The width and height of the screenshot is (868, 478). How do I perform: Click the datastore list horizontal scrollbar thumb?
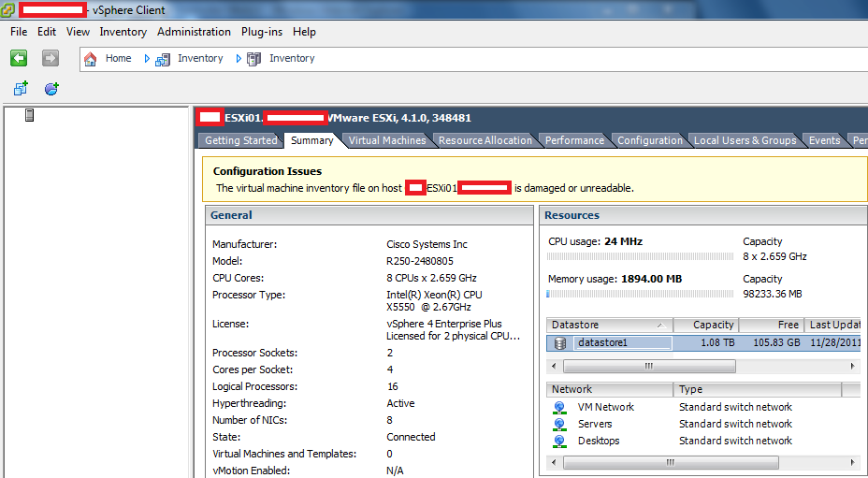[649, 366]
